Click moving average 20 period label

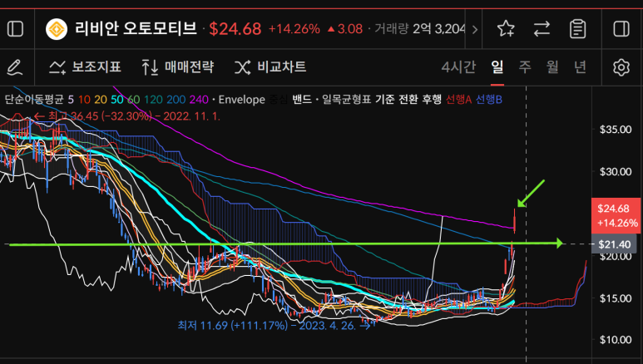101,100
